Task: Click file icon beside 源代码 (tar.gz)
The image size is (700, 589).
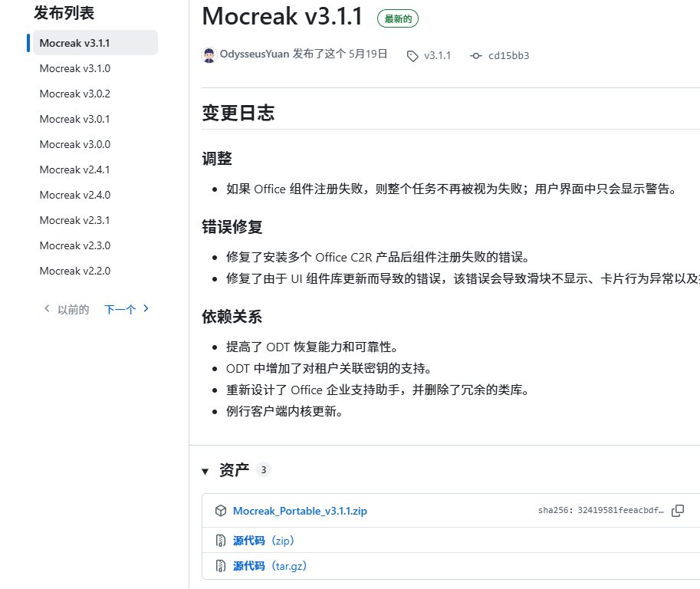Action: [221, 566]
